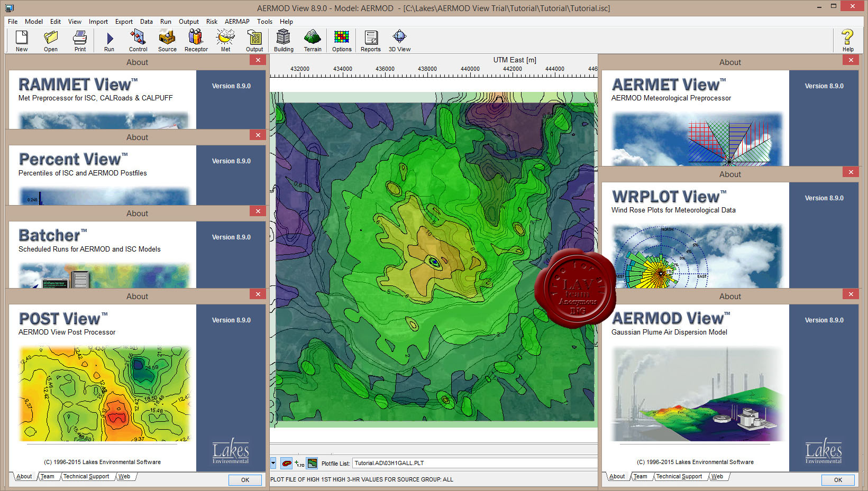Screen dimensions: 868x491
Task: Select Technical Support tab in POST View dialog
Action: (x=86, y=477)
